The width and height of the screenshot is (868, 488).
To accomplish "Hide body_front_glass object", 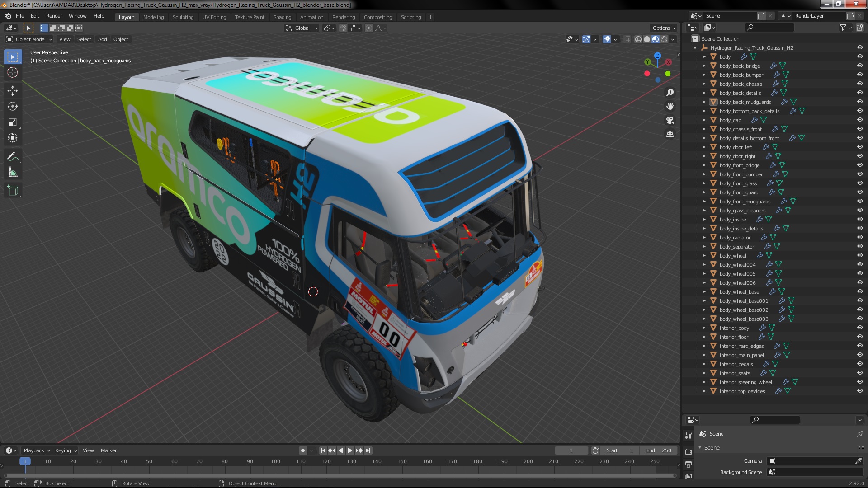I will pos(860,183).
